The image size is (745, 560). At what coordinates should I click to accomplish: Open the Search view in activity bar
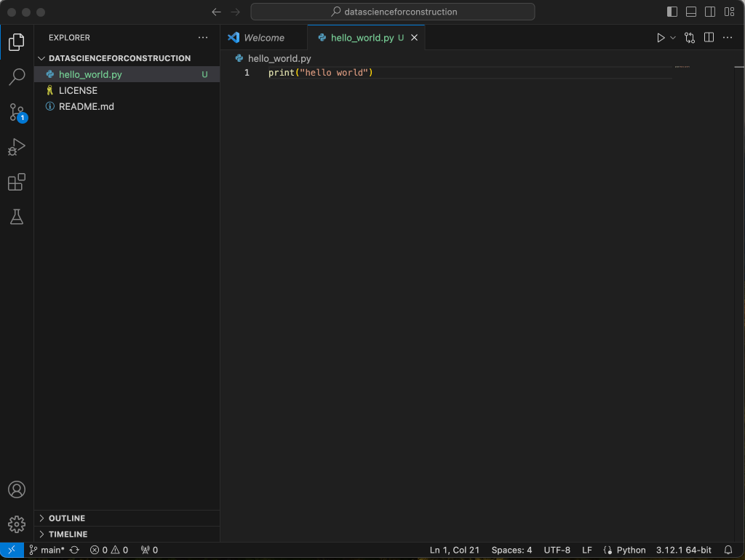pos(17,76)
